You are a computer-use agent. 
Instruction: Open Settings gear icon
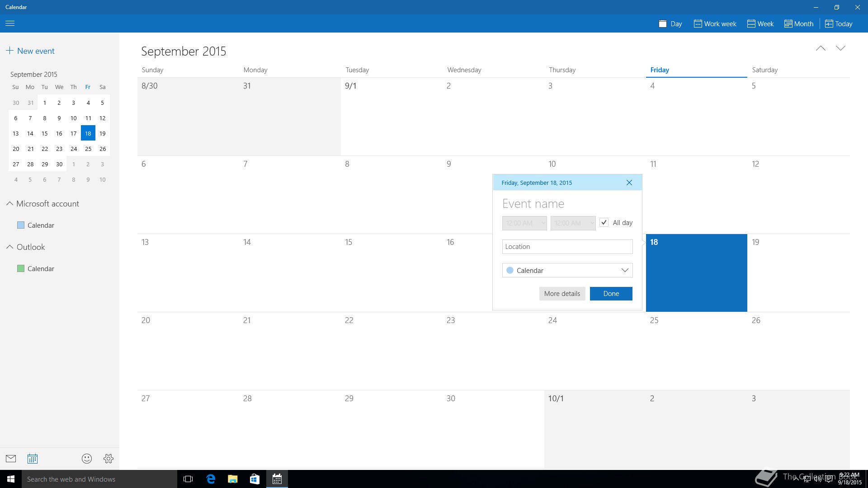tap(108, 459)
